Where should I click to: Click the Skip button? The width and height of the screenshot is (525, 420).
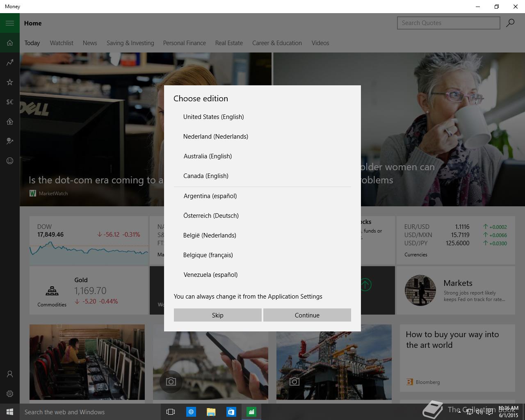(218, 315)
